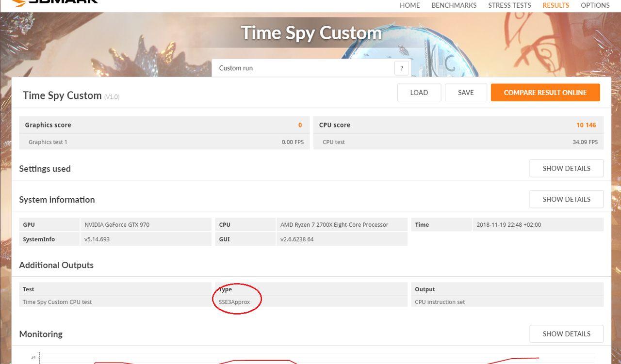Click the question mark help icon

(402, 68)
